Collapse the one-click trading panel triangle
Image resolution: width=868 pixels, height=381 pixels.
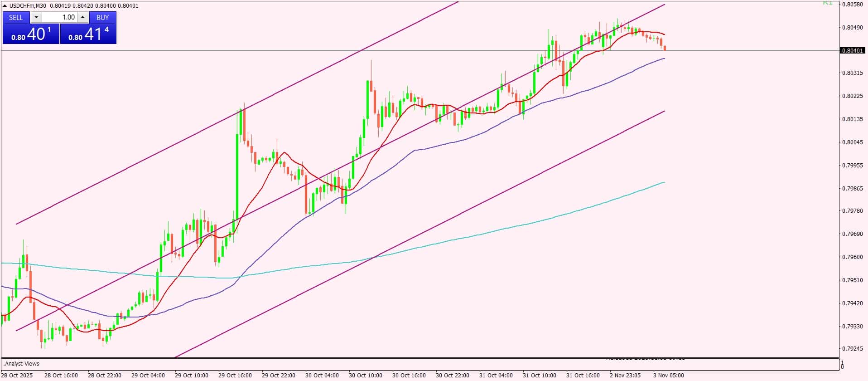(5, 6)
